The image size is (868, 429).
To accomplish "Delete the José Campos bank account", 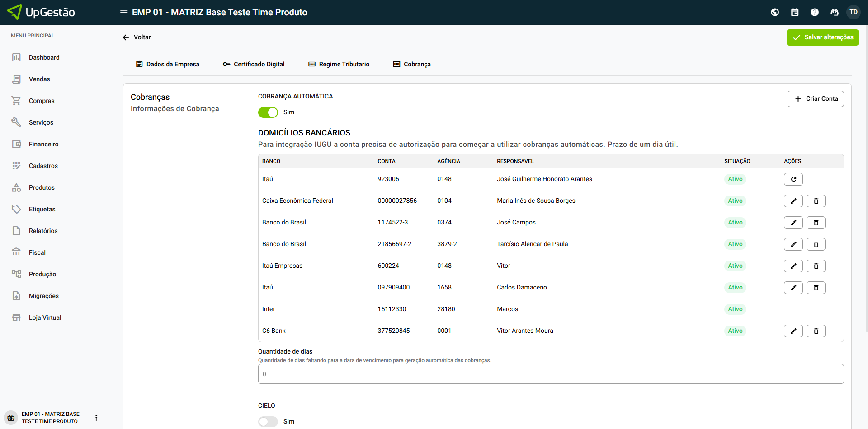I will [x=816, y=223].
